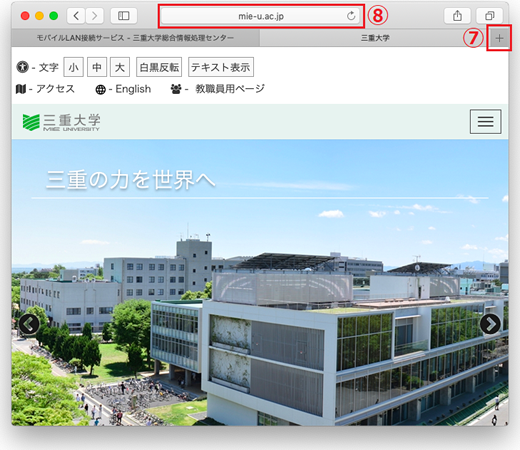
Task: Select the 三重大学 tab
Action: coord(375,38)
